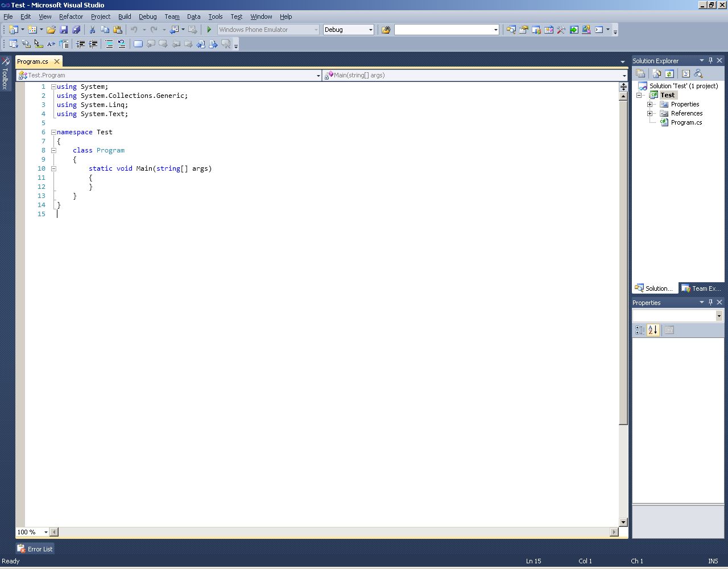728x569 pixels.
Task: Click the Display Object Member List icon
Action: click(13, 44)
